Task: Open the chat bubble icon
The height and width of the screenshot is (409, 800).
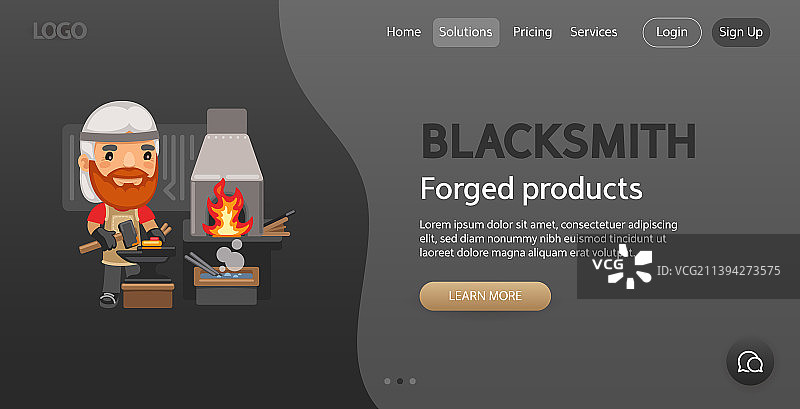Action: (750, 362)
